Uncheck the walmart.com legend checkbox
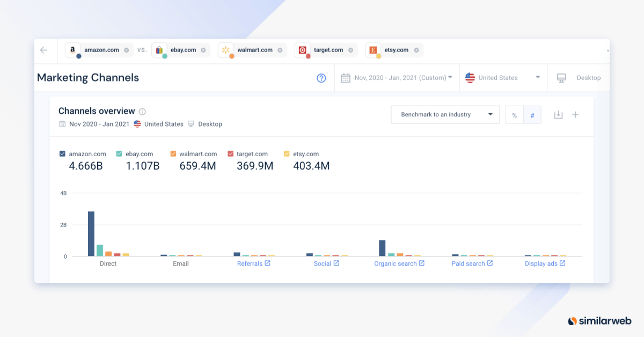Screen dimensions: 644x337 point(173,154)
